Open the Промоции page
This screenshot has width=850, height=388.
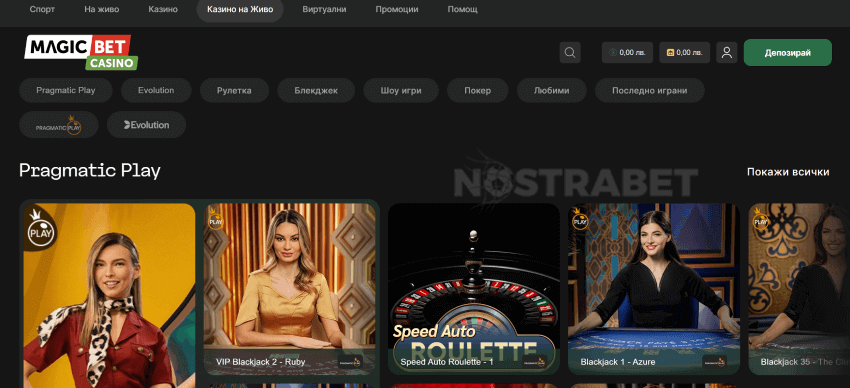397,10
